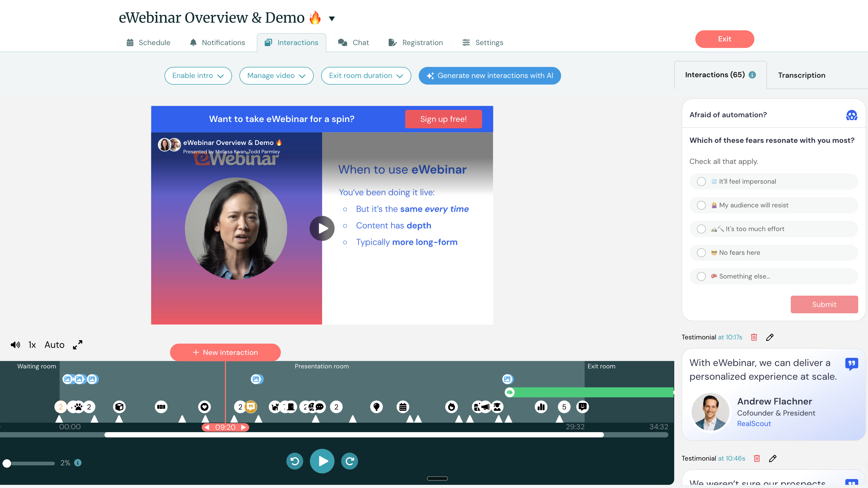868x488 pixels.
Task: Click the large play button below the timeline
Action: 322,461
